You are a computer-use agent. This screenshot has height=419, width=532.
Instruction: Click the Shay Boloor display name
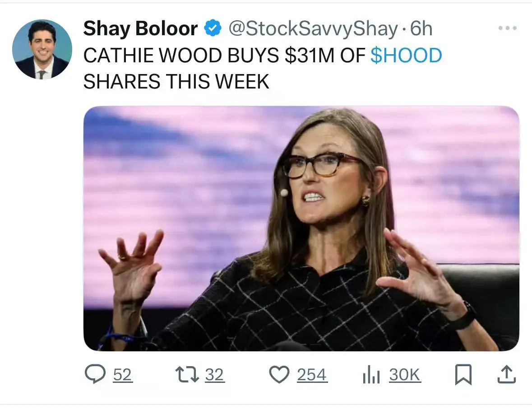140,28
